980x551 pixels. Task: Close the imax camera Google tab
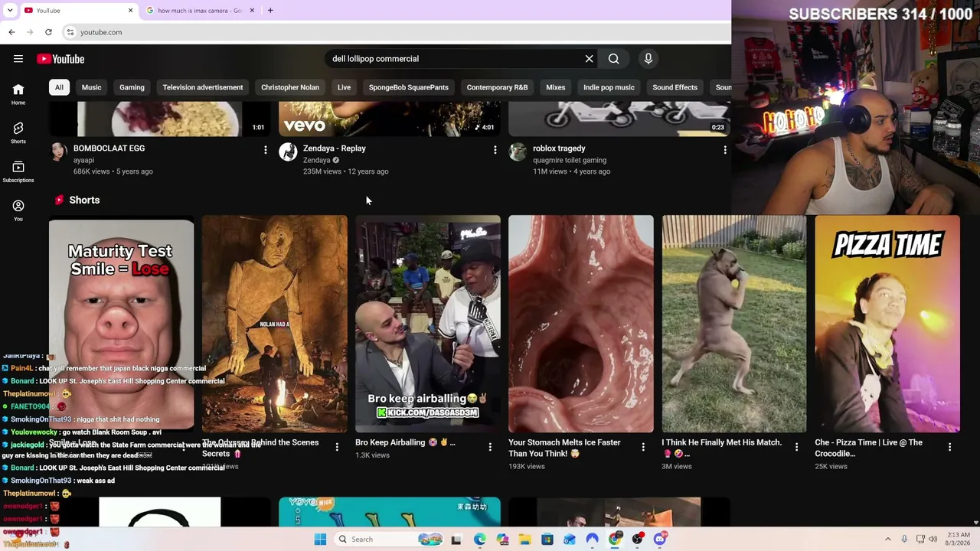click(x=252, y=11)
